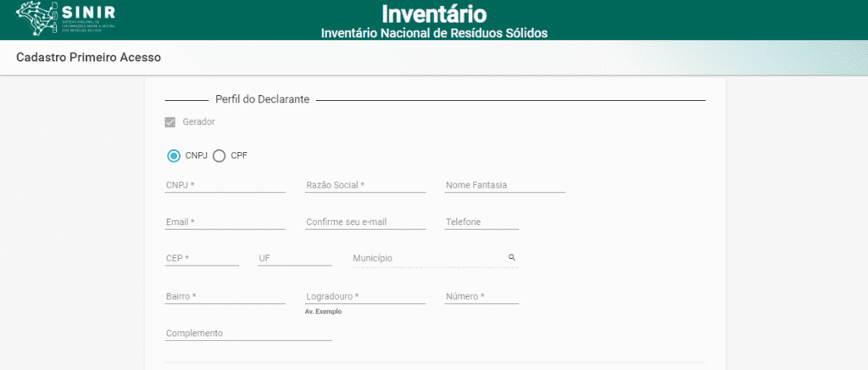Click the Telefone input field
This screenshot has width=868, height=370.
(x=481, y=222)
